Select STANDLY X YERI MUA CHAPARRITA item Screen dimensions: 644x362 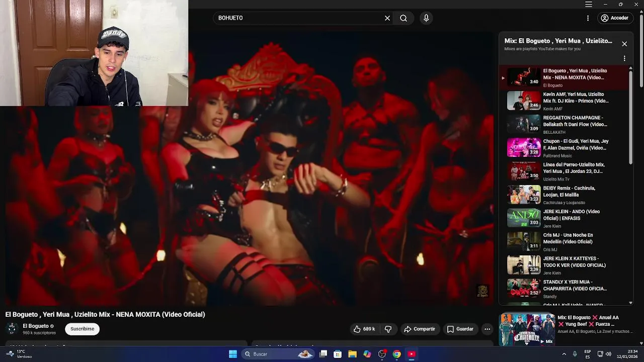(x=563, y=289)
